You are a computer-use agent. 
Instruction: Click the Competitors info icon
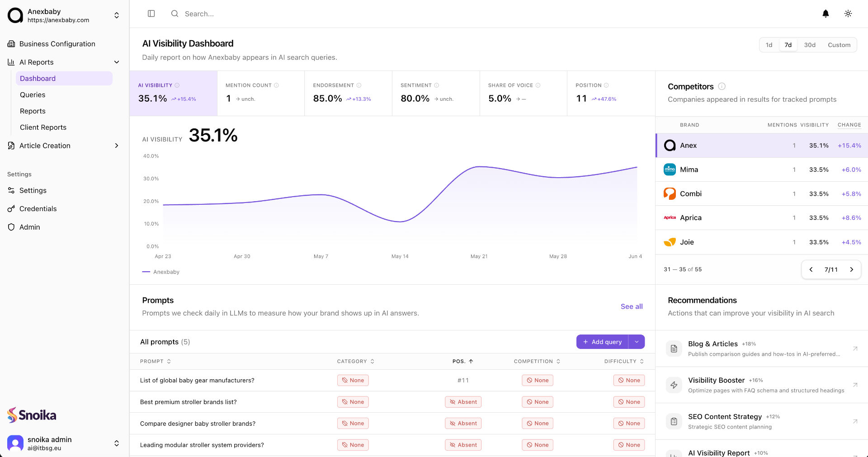[x=722, y=86]
